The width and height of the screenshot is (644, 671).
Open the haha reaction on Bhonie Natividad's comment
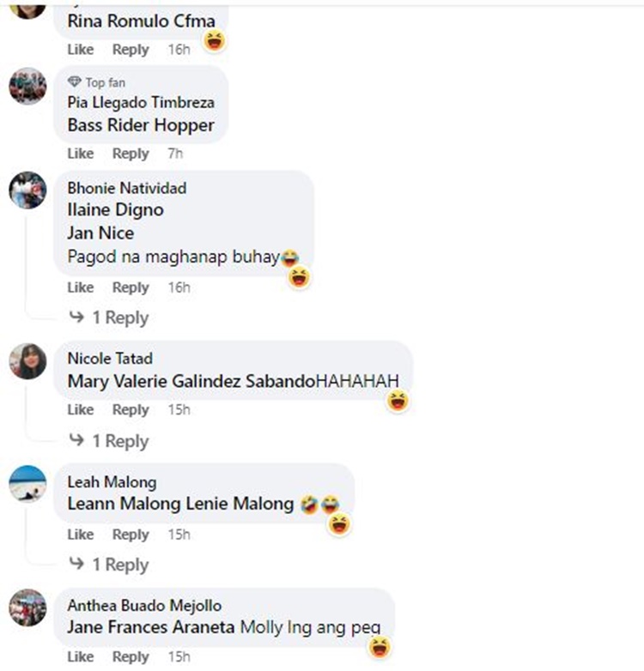click(x=299, y=277)
